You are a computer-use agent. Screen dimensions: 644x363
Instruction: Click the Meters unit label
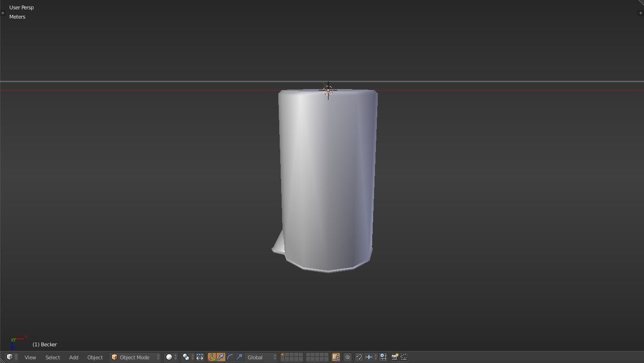tap(17, 17)
